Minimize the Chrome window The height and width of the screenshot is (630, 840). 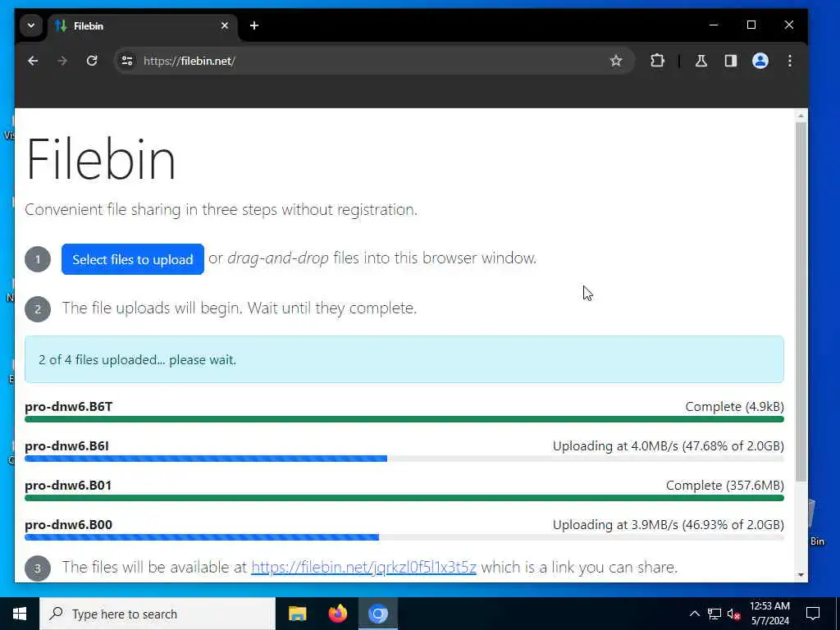[x=714, y=25]
